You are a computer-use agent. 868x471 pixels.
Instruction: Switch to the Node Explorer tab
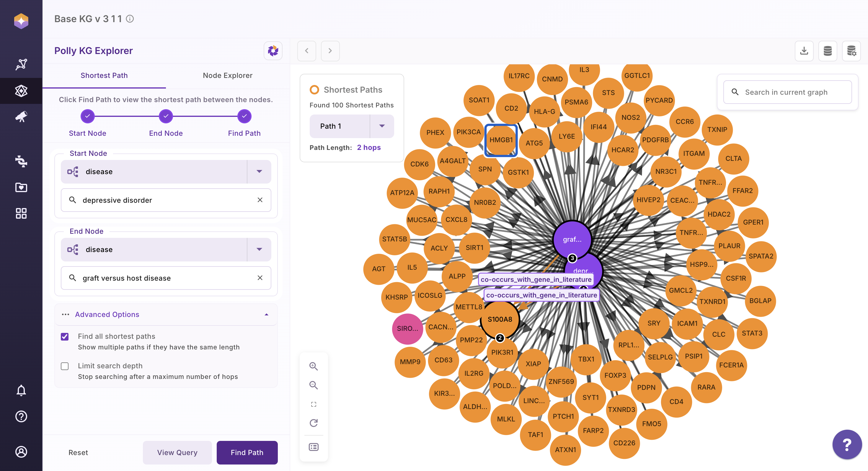(227, 76)
